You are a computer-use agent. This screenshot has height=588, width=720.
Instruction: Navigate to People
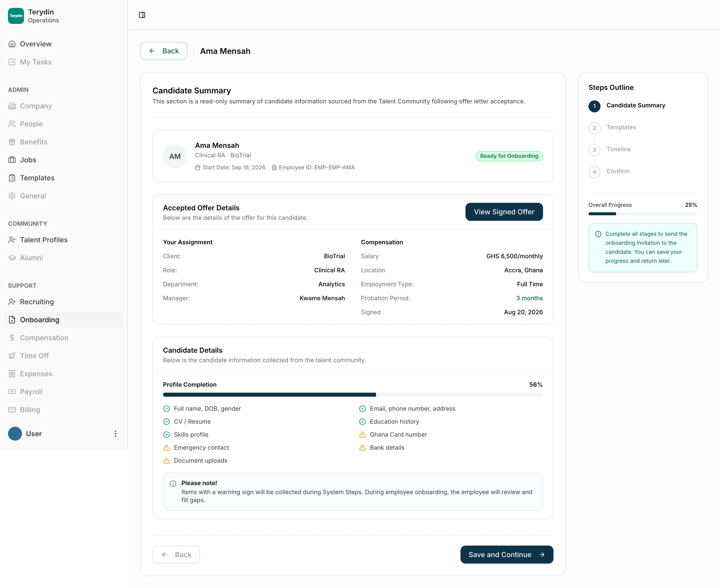64,124
